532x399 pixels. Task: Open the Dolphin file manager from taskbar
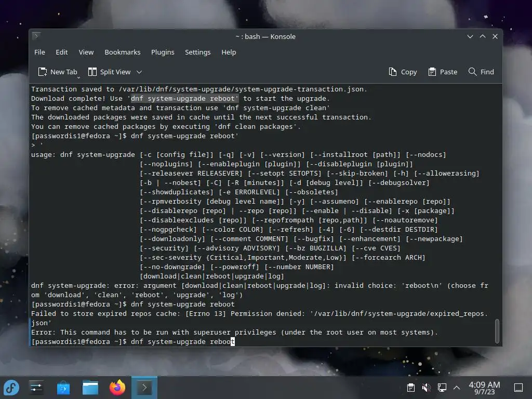point(90,388)
